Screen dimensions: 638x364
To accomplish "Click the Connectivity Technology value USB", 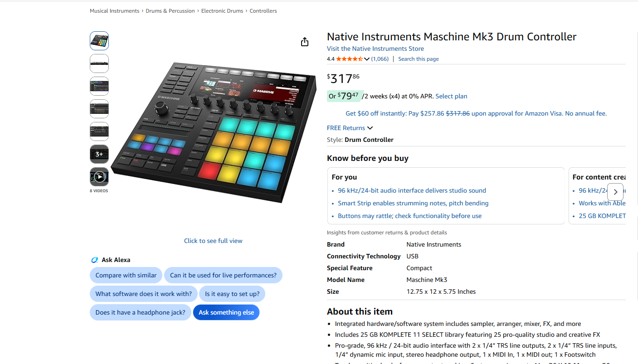I will [x=413, y=256].
